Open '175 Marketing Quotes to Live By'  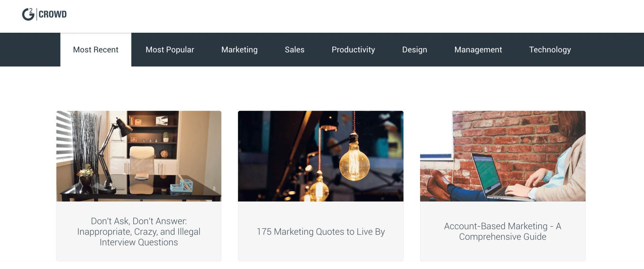click(320, 231)
